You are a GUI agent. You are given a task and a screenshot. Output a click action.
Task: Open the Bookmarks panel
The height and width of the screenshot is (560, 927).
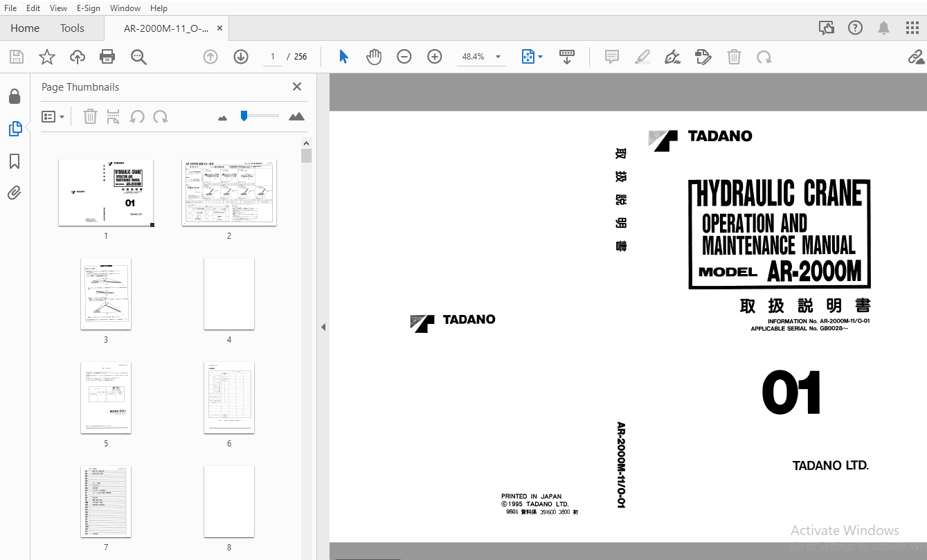point(15,161)
